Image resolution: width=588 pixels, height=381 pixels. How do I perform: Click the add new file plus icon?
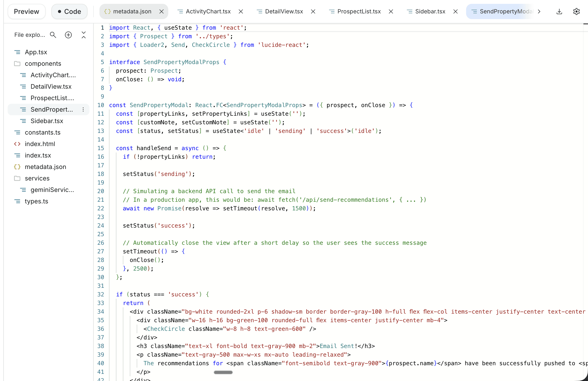click(68, 35)
